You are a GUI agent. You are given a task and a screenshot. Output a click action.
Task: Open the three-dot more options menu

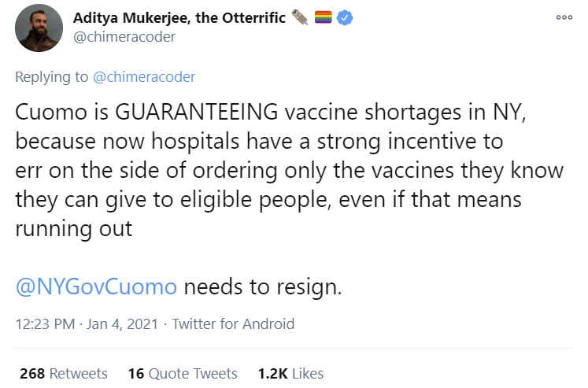click(564, 17)
